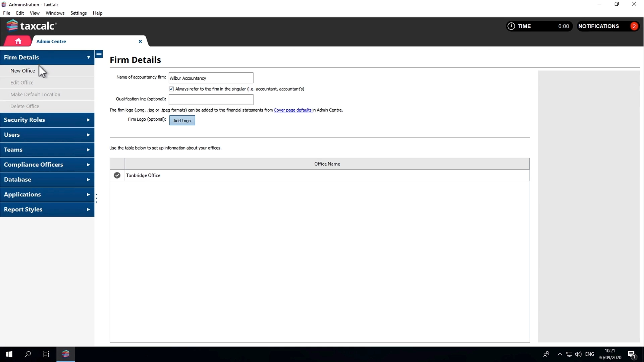Click the Qualification line input field

(211, 100)
